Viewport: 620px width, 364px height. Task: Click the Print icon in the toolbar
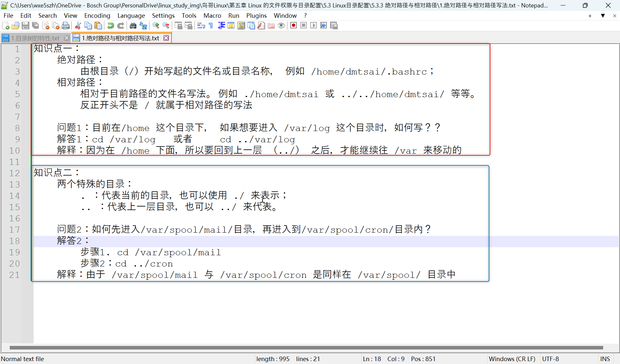point(66,26)
